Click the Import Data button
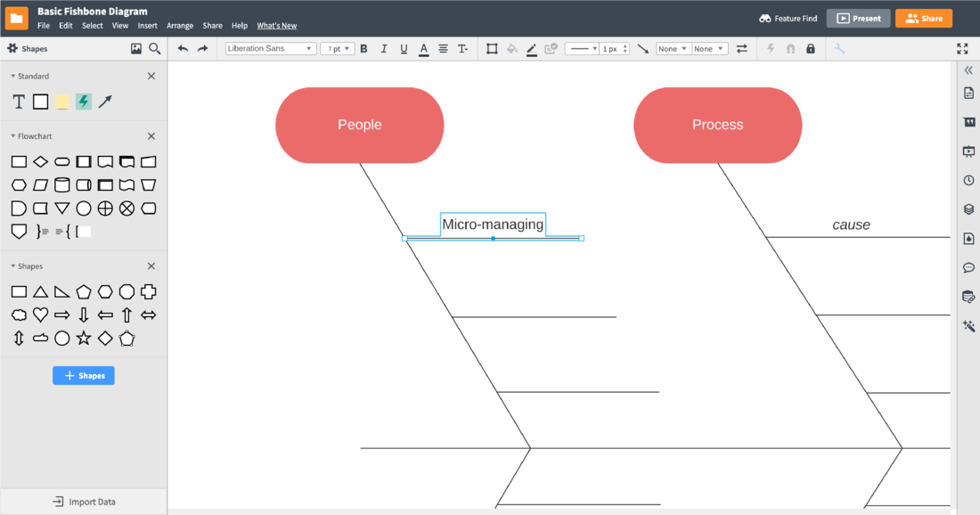This screenshot has width=980, height=515. (84, 502)
